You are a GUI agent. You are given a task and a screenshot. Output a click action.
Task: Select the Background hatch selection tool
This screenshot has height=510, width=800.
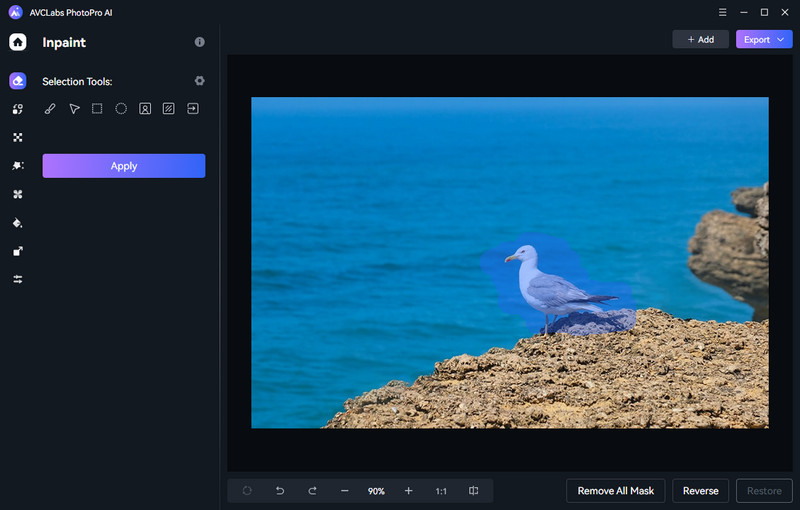click(168, 109)
